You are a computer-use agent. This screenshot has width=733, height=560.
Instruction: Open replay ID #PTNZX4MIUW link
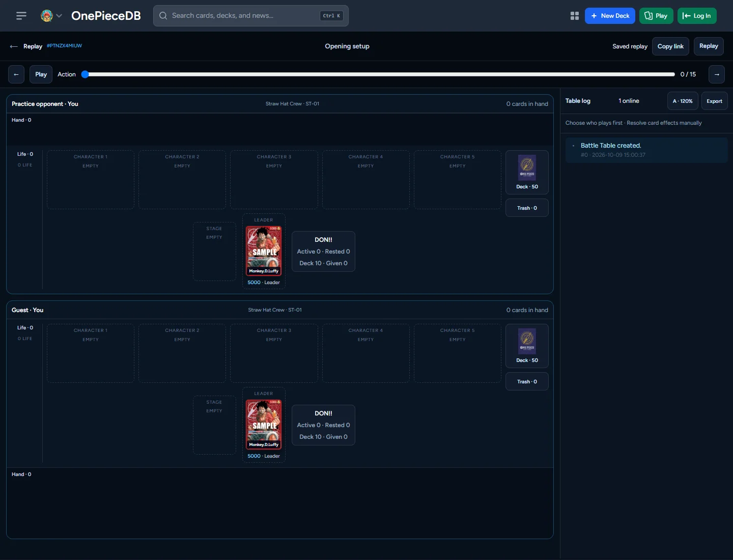(x=64, y=46)
